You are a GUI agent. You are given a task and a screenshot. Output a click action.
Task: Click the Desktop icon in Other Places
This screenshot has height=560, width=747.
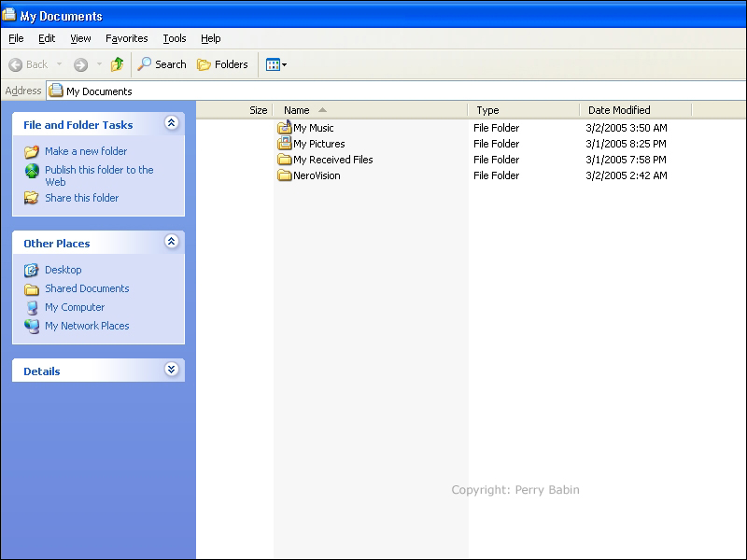pyautogui.click(x=32, y=270)
